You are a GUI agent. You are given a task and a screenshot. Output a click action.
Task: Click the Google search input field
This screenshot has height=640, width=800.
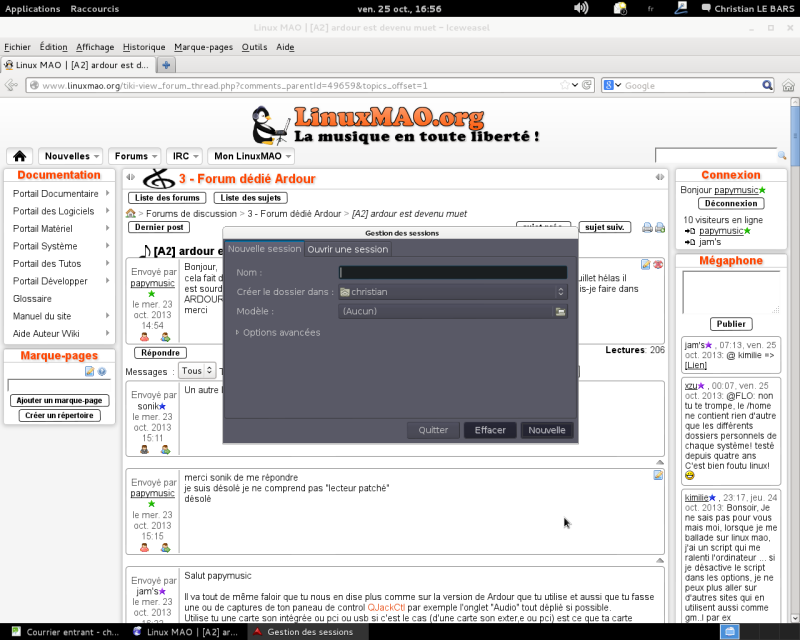point(691,85)
